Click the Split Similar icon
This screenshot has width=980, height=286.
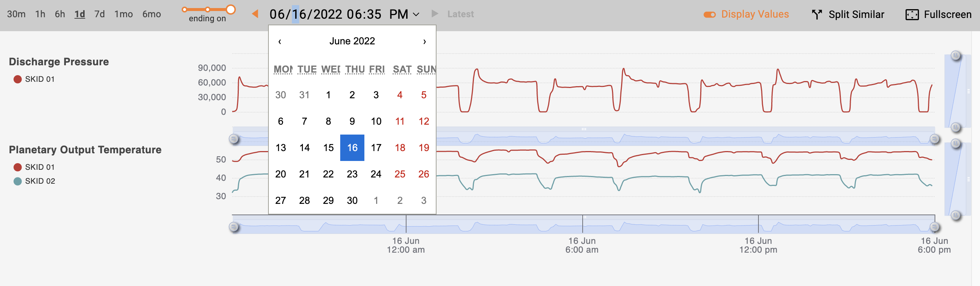click(x=816, y=14)
